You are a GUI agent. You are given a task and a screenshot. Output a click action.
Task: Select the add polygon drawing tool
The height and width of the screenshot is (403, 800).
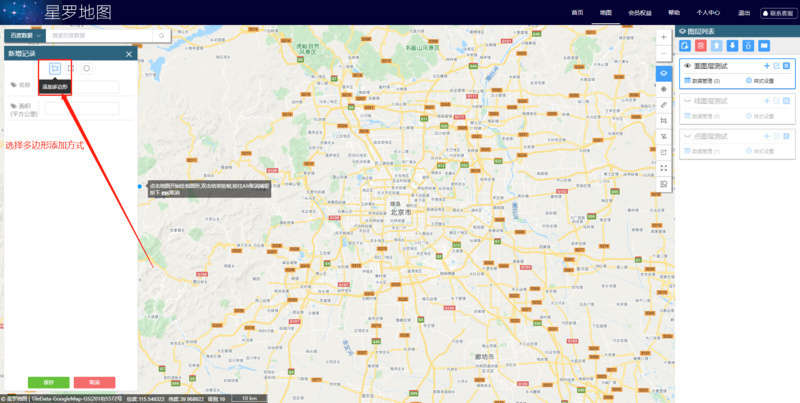(x=55, y=68)
